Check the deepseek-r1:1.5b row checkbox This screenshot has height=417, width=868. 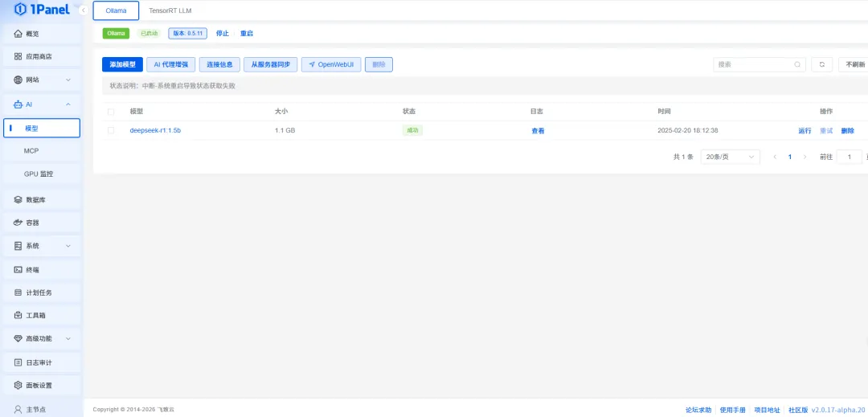(111, 130)
